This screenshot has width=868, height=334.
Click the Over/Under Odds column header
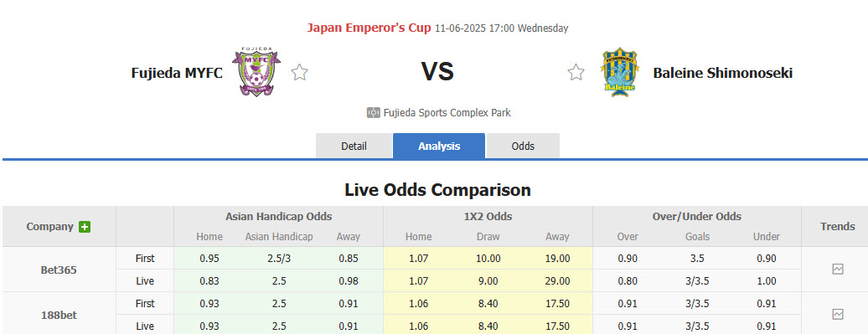[x=696, y=217]
